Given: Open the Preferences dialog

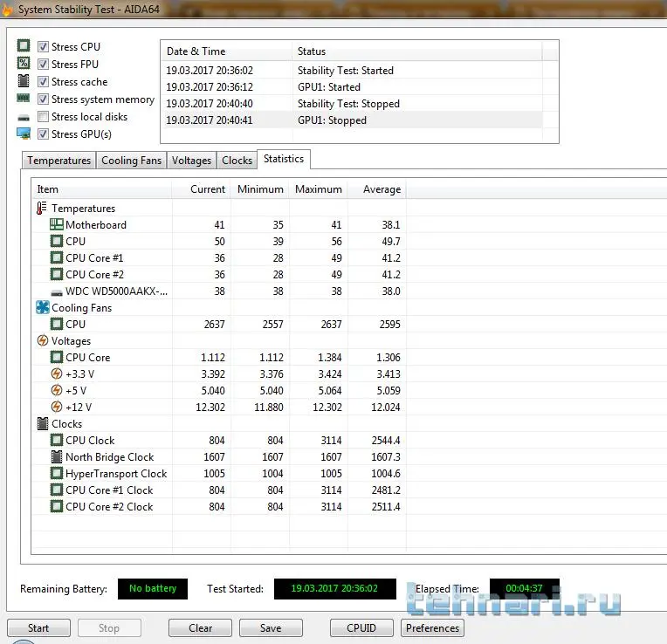Looking at the screenshot, I should point(432,628).
